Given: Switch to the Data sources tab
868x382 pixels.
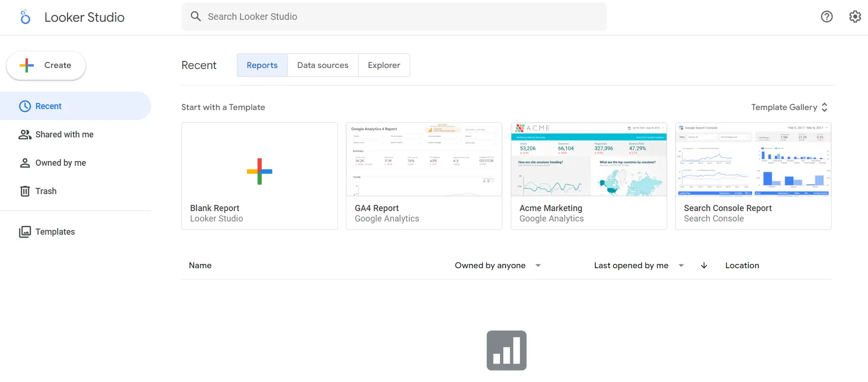Looking at the screenshot, I should click(x=323, y=65).
